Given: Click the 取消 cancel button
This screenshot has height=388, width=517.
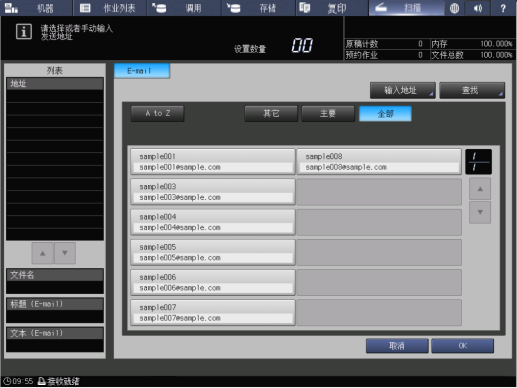Looking at the screenshot, I should [397, 346].
